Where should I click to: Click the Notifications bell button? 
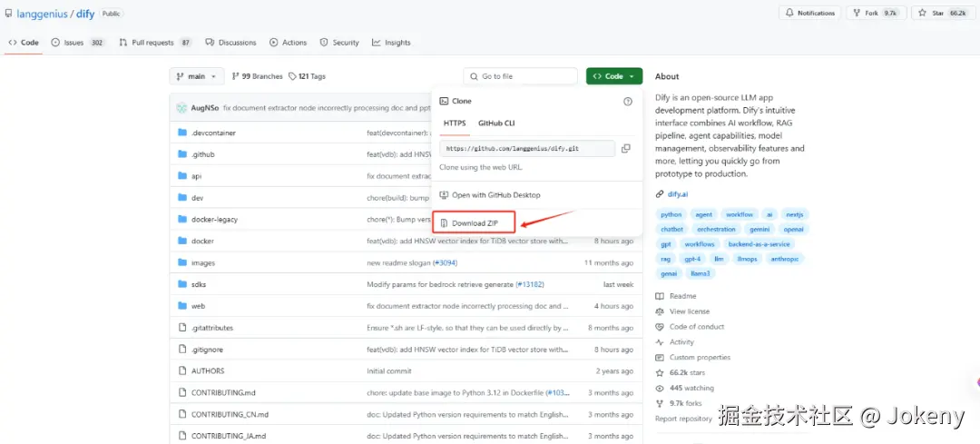(809, 13)
